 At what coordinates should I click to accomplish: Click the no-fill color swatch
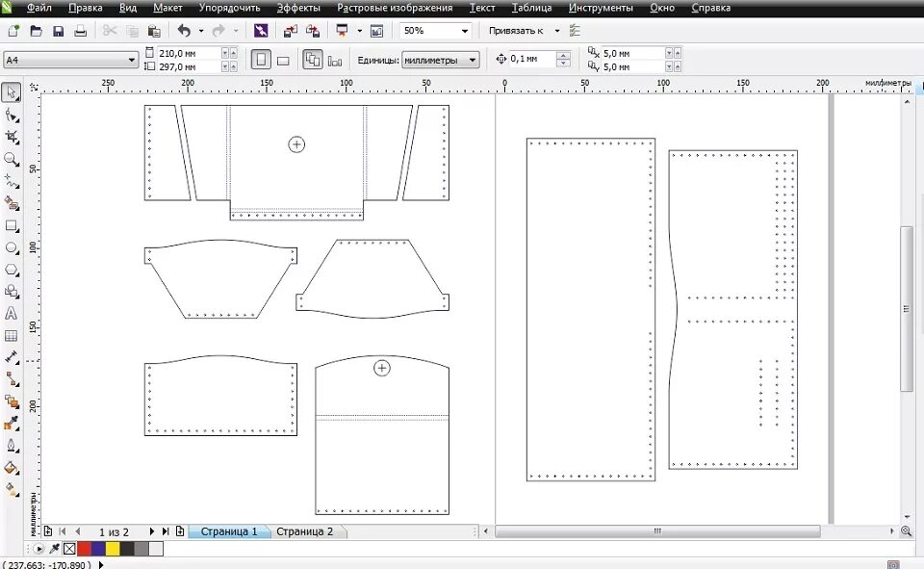coord(69,549)
